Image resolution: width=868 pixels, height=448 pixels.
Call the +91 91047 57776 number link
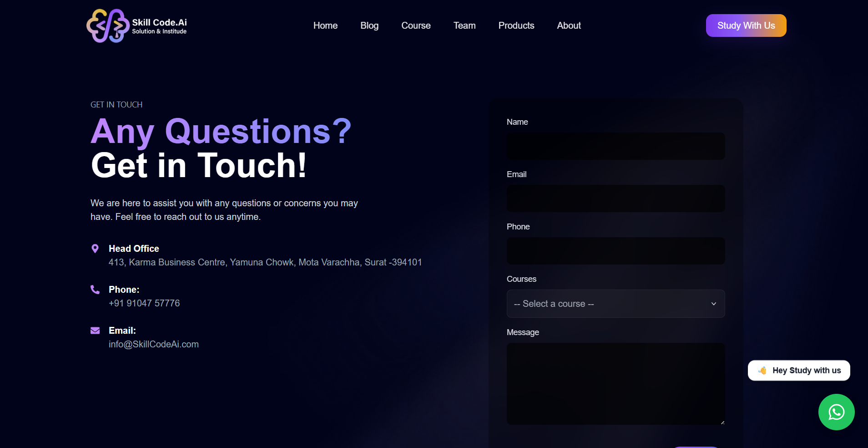(144, 303)
